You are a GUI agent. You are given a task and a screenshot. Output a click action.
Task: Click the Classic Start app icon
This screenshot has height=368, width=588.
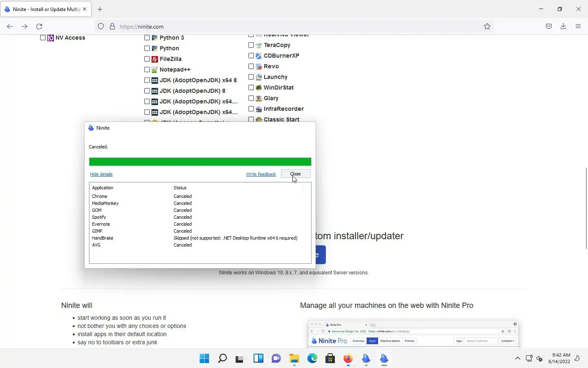click(259, 119)
